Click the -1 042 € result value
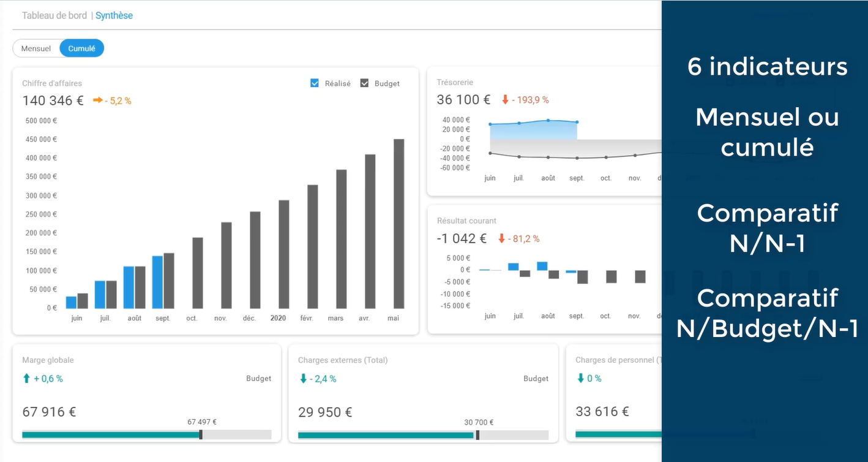The height and width of the screenshot is (462, 868). [x=462, y=238]
